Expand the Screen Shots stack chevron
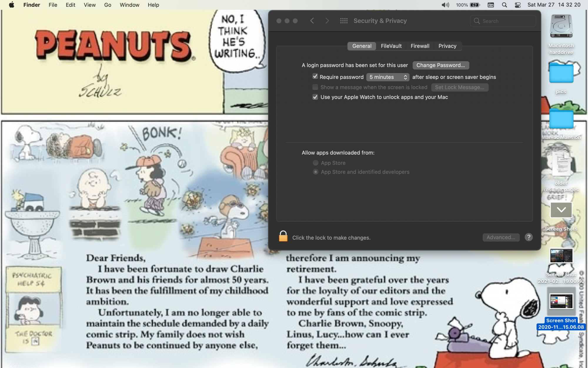Image resolution: width=588 pixels, height=368 pixels. pyautogui.click(x=561, y=210)
